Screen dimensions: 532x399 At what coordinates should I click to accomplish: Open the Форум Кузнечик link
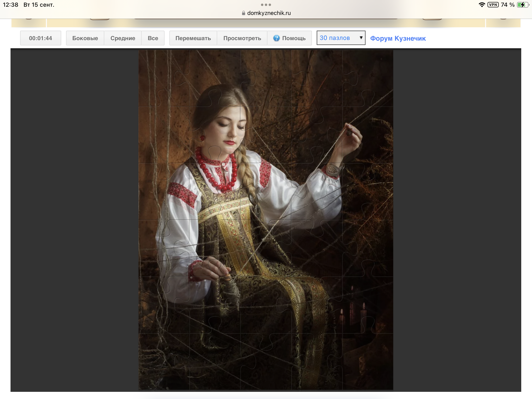pos(398,38)
